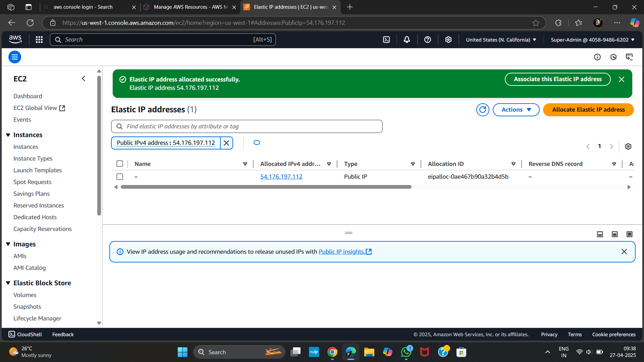Set split panel to half height
The height and width of the screenshot is (362, 644).
pyautogui.click(x=615, y=234)
